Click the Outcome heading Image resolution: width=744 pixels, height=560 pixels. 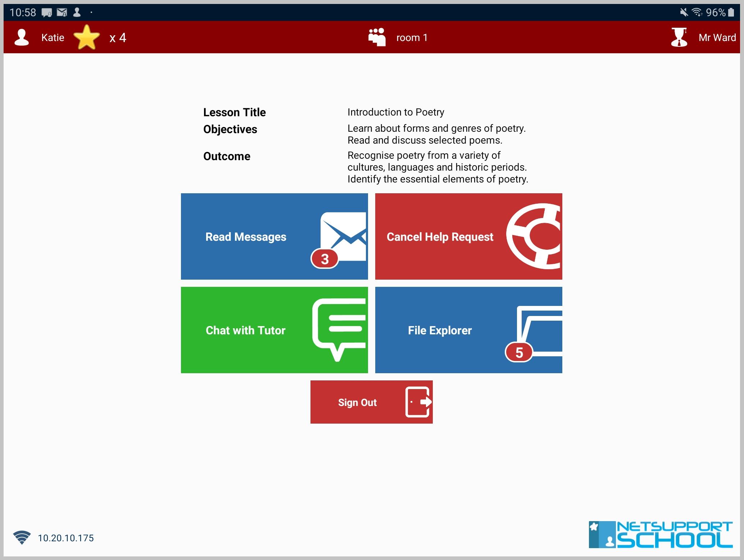(x=227, y=156)
